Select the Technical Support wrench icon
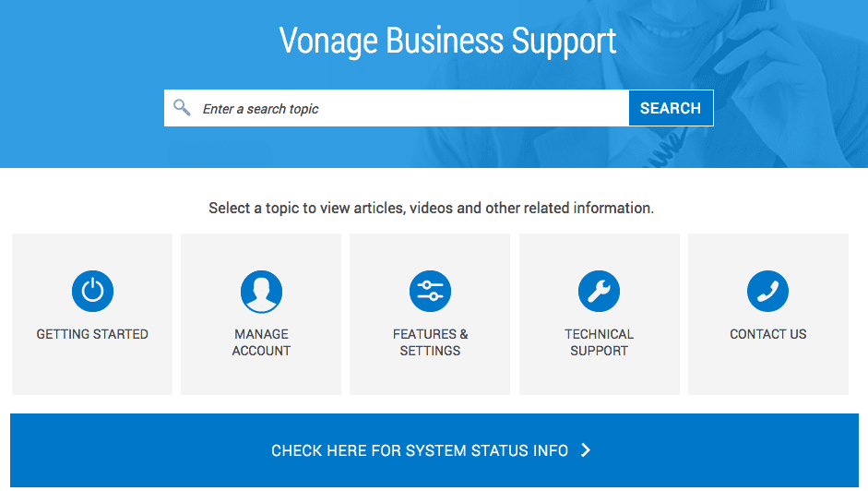The width and height of the screenshot is (868, 491). point(599,291)
